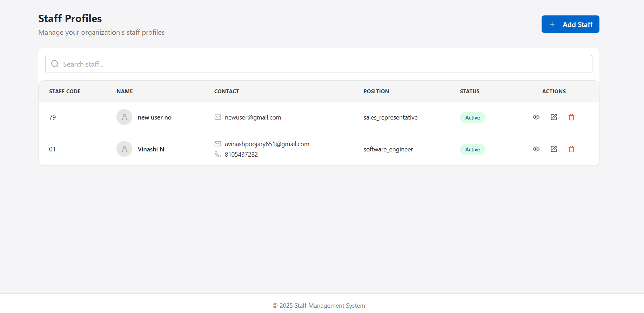The image size is (644, 313).
Task: Click the Add Staff button
Action: click(x=570, y=24)
